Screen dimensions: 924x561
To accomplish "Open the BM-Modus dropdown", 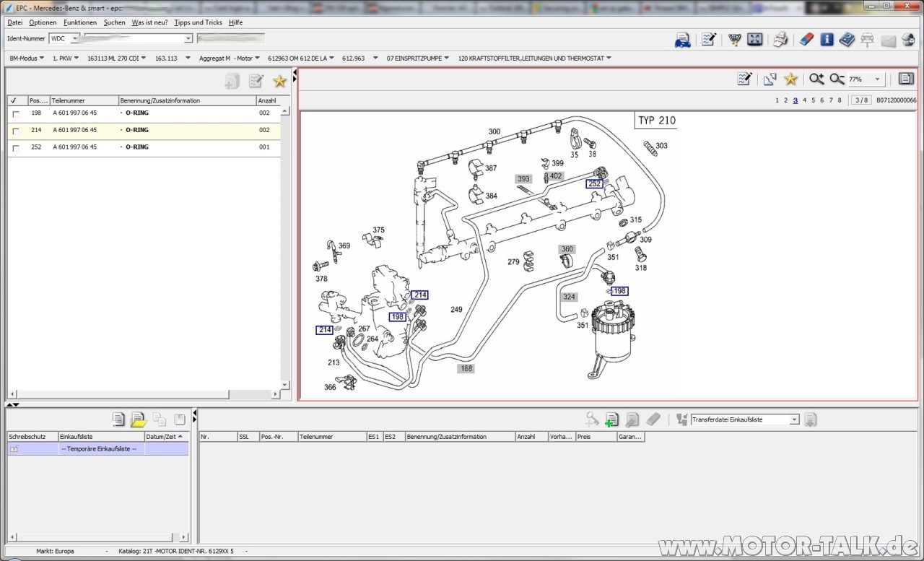I will tap(27, 58).
